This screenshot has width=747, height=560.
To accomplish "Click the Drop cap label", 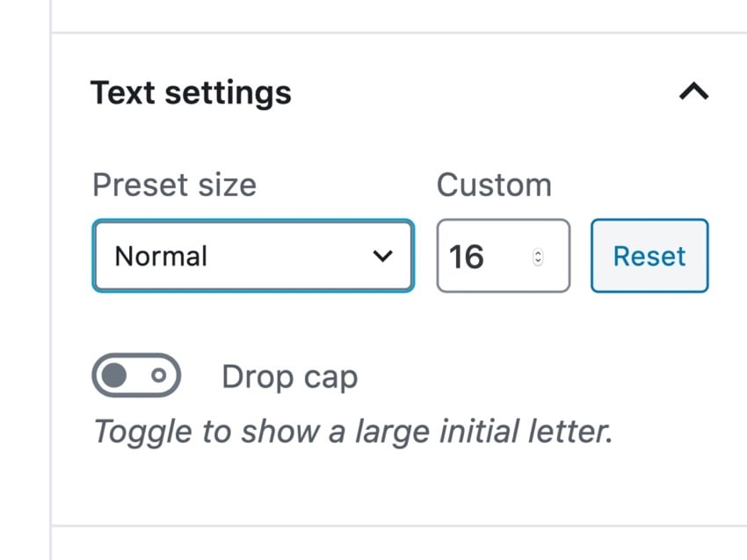I will pos(289,377).
